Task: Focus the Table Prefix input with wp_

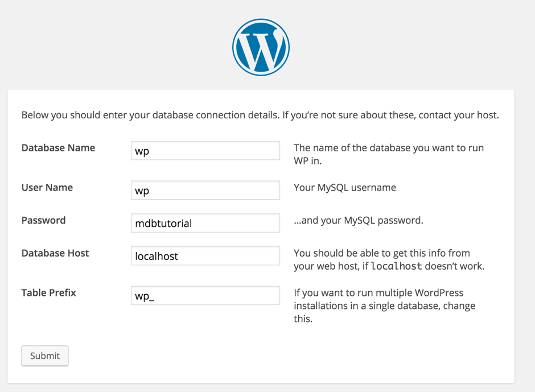Action: coord(205,296)
